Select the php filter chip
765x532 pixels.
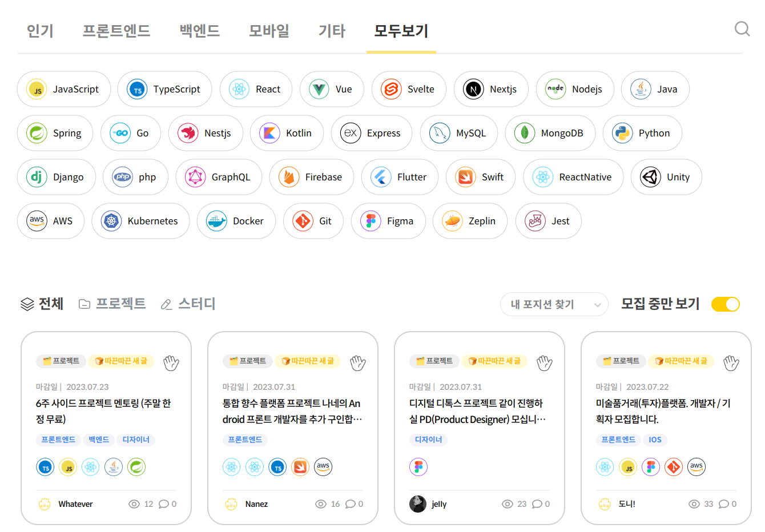[135, 177]
